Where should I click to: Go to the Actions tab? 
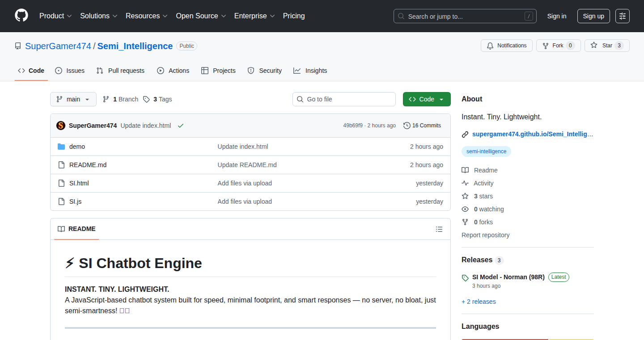(x=173, y=71)
